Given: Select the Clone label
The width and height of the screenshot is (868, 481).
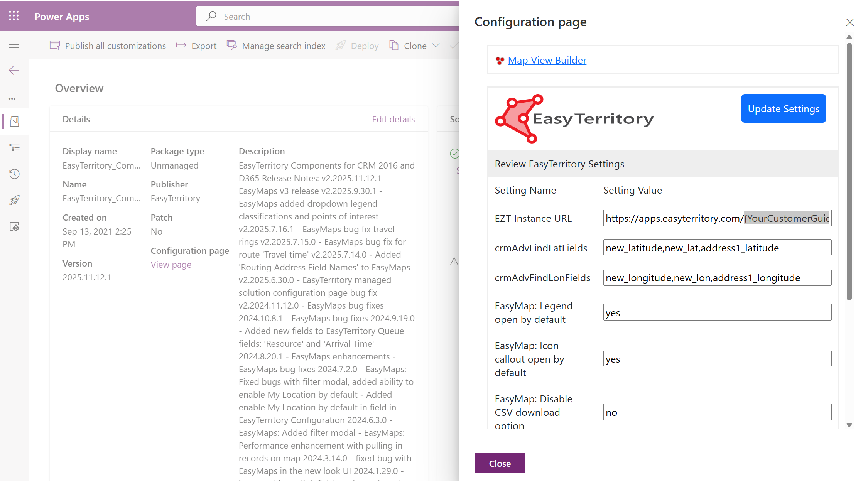Looking at the screenshot, I should (x=415, y=46).
